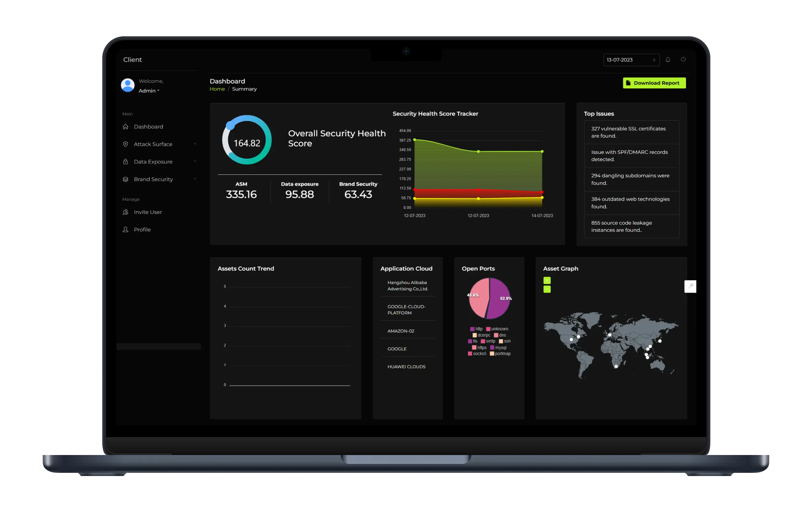Viewport: 812px width, 512px height.
Task: Open the Brand Security menu item
Action: coord(153,179)
